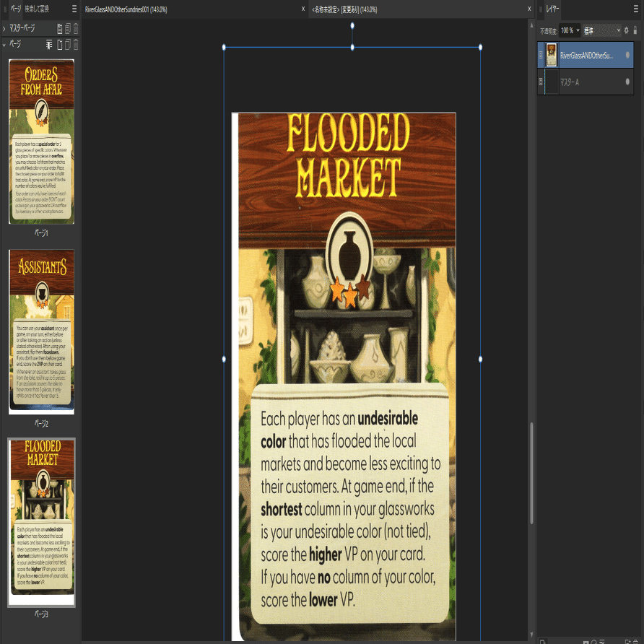This screenshot has height=644, width=644.
Task: Click the right-middle selection handle
Action: coord(481,359)
